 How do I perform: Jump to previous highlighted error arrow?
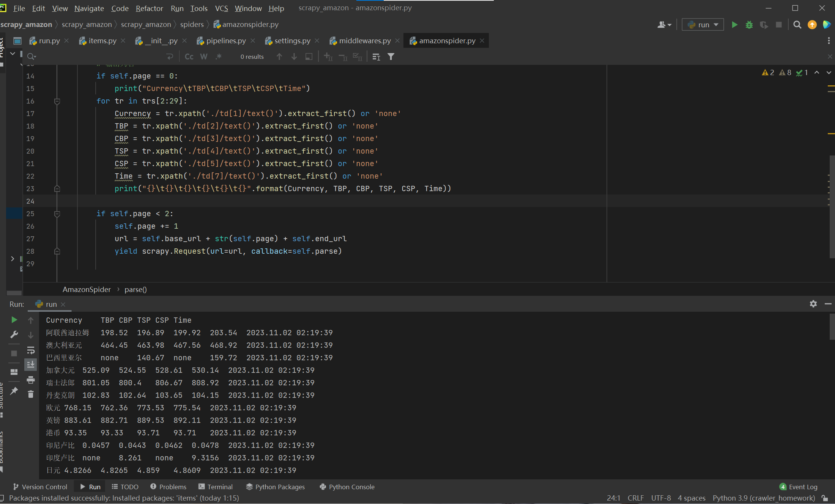click(817, 72)
